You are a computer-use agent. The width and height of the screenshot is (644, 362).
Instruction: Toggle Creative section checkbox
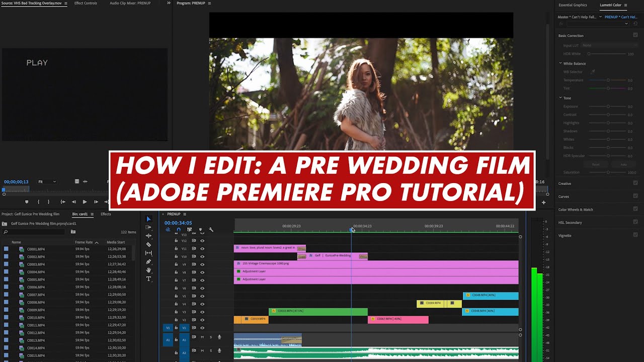[635, 183]
